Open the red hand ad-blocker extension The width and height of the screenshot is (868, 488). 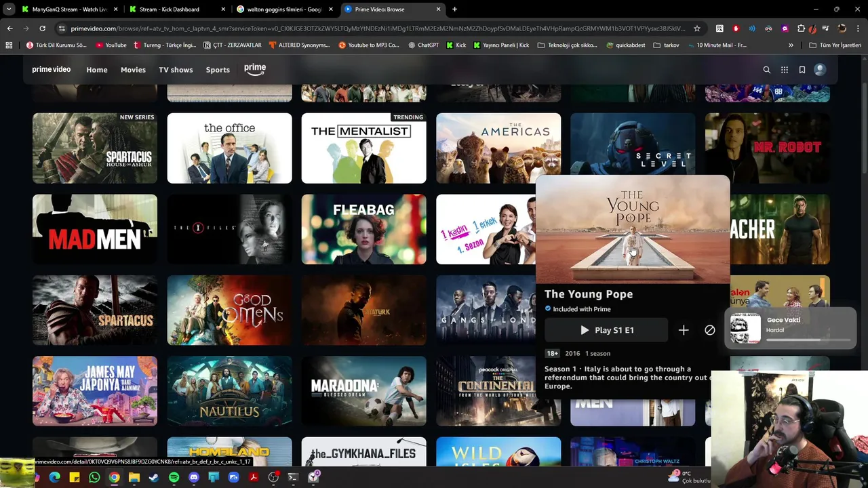point(736,28)
